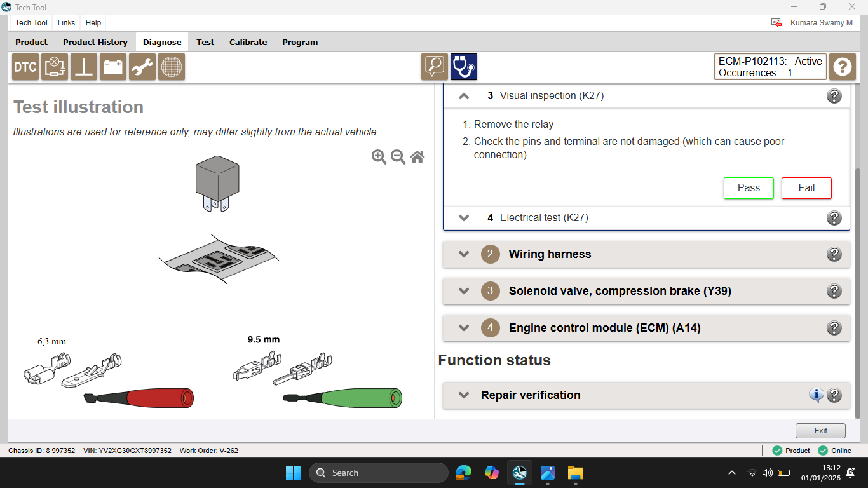Expand the Wiring harness section
The width and height of the screenshot is (868, 488).
464,254
